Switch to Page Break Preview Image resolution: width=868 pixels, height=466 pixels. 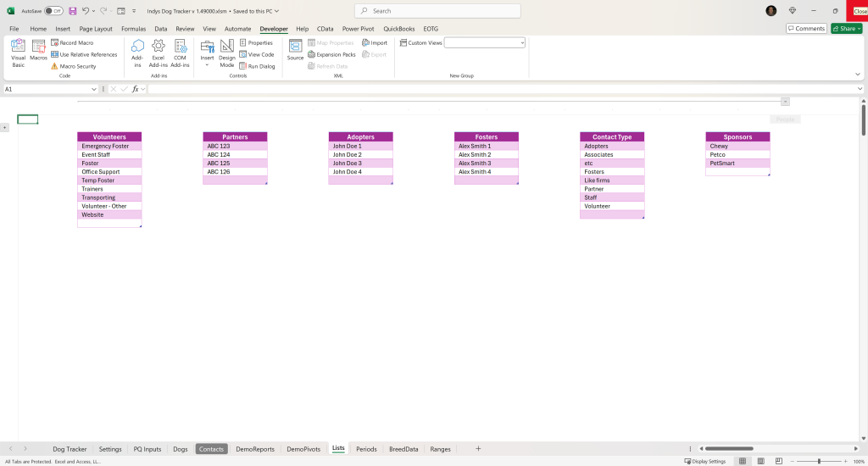pyautogui.click(x=779, y=461)
